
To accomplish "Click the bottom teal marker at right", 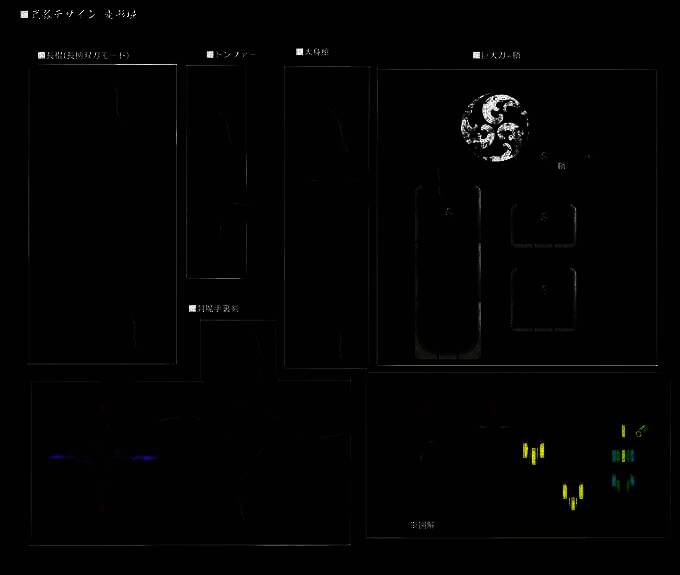I will (623, 482).
